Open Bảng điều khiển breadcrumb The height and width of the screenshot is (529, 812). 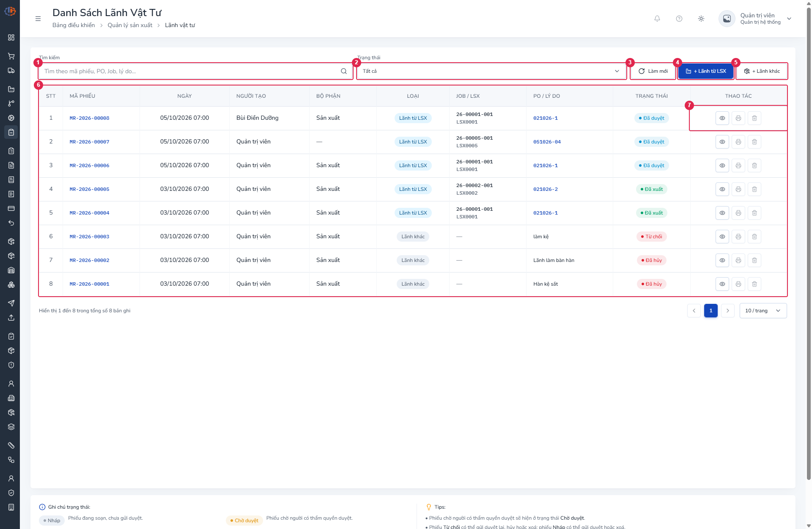click(x=74, y=25)
